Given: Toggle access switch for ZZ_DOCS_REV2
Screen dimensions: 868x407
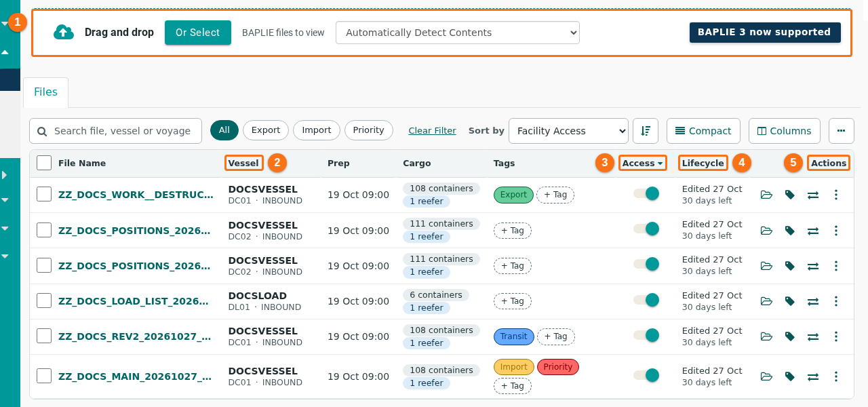Looking at the screenshot, I should click(646, 335).
